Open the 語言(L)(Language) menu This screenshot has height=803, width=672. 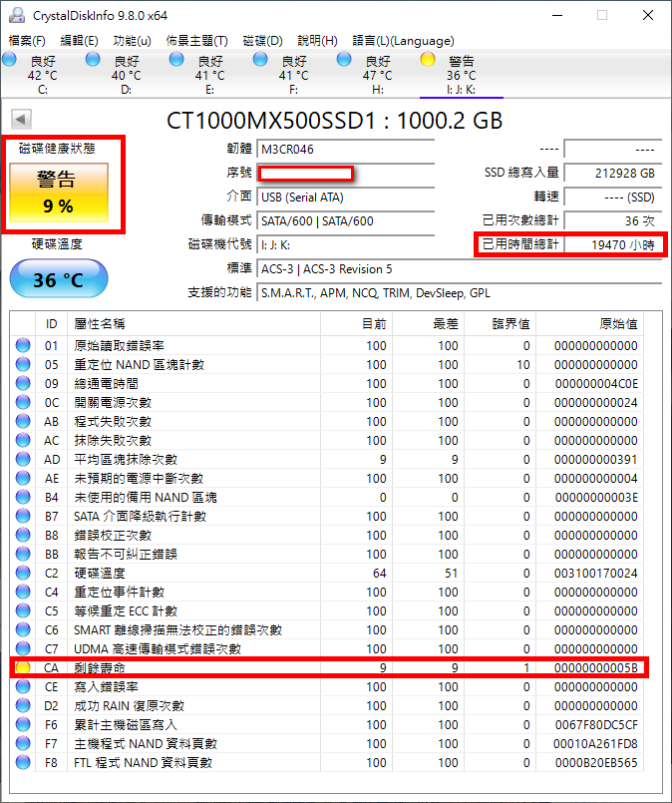(x=404, y=41)
